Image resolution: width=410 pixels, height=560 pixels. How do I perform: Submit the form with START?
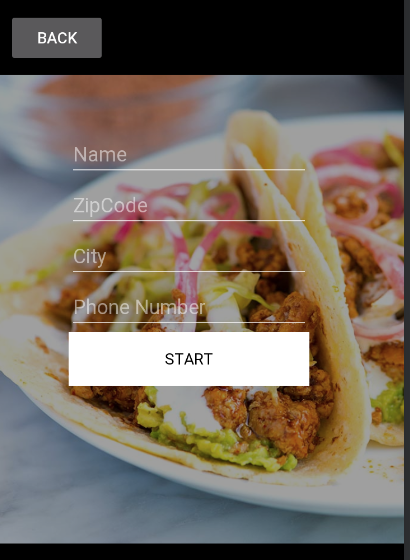[x=189, y=359]
